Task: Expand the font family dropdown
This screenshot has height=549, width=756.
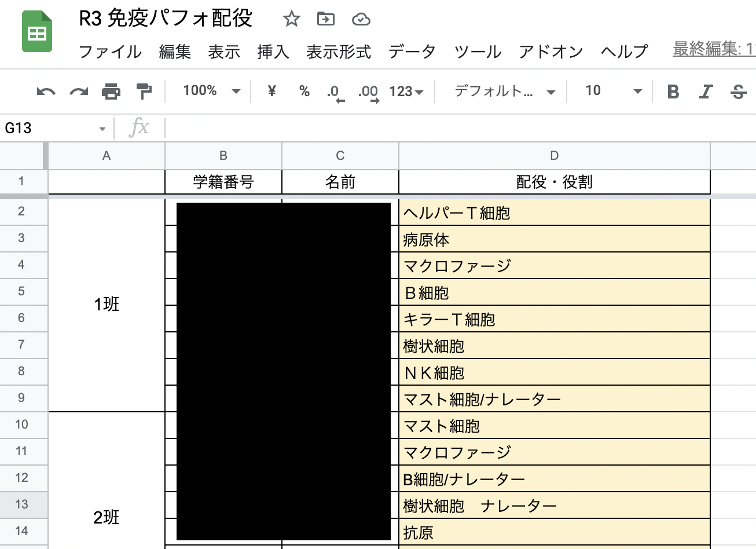Action: pyautogui.click(x=504, y=91)
